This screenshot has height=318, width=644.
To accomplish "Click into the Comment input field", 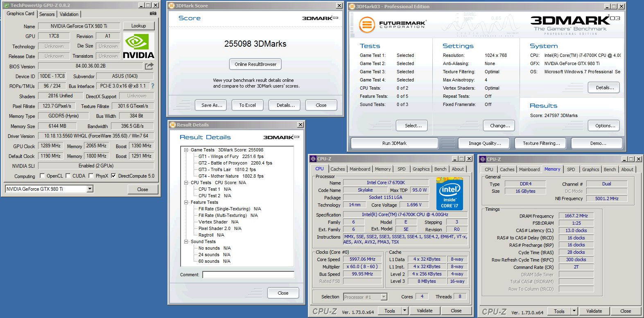I will point(248,275).
